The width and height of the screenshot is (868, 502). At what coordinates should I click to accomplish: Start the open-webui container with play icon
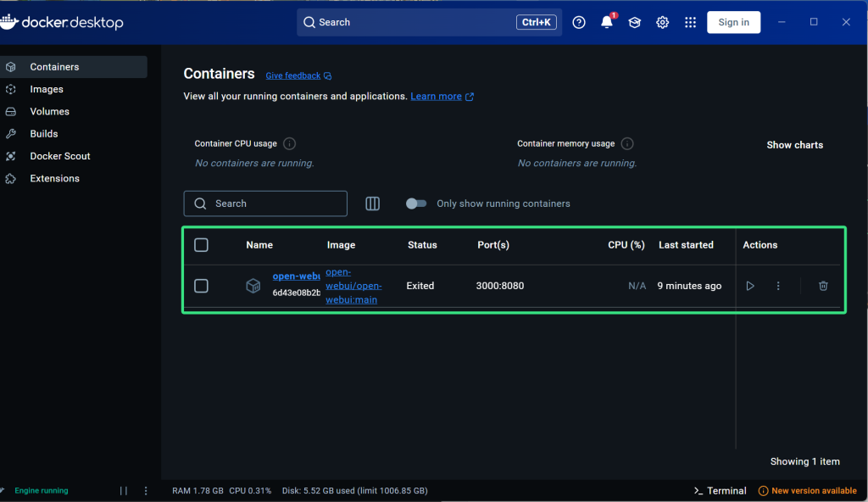pyautogui.click(x=750, y=287)
